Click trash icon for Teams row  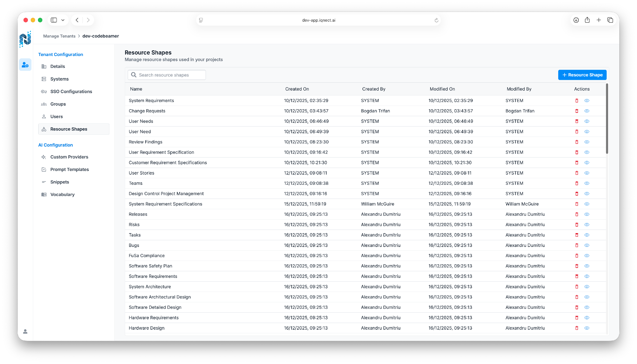pyautogui.click(x=577, y=183)
